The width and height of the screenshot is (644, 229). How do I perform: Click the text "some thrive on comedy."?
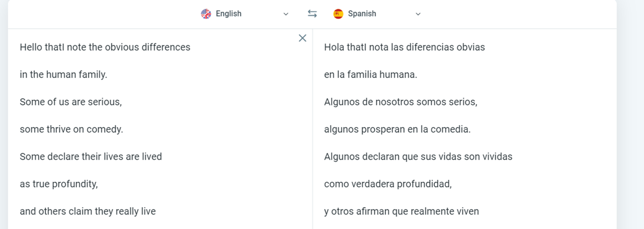click(x=72, y=129)
